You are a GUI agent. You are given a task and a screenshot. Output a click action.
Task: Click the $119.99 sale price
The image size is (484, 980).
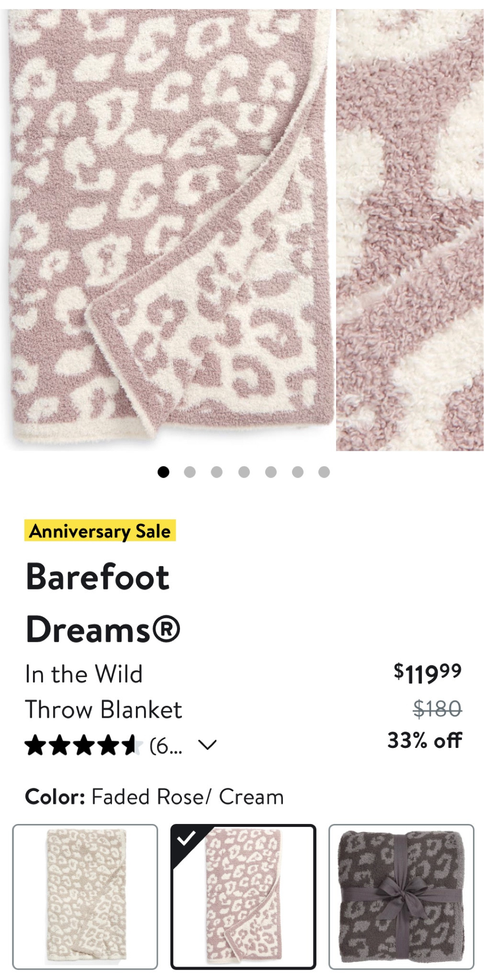tap(427, 673)
